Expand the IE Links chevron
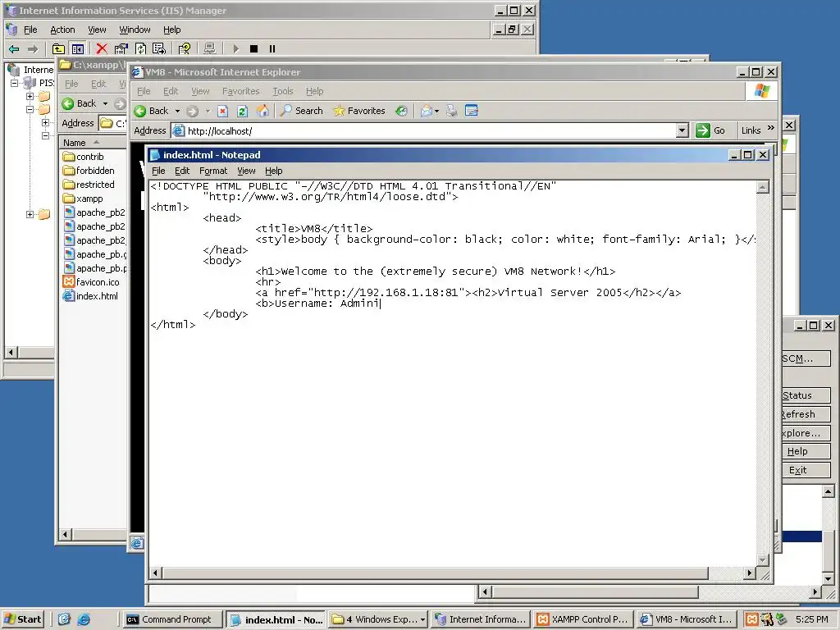 click(771, 128)
